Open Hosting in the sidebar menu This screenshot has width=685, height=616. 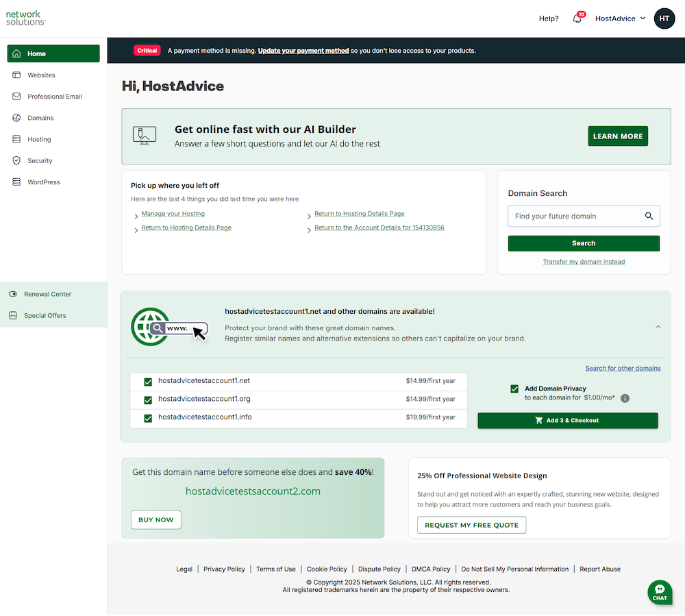coord(39,140)
